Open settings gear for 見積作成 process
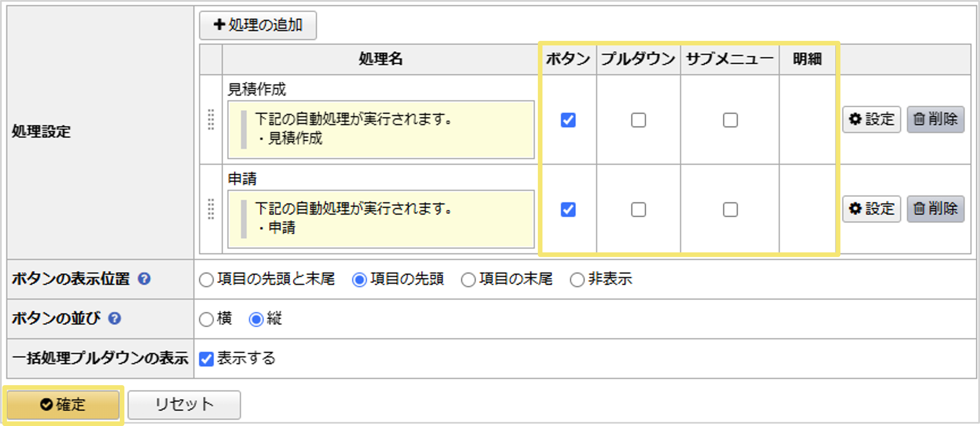980x426 pixels. (870, 120)
